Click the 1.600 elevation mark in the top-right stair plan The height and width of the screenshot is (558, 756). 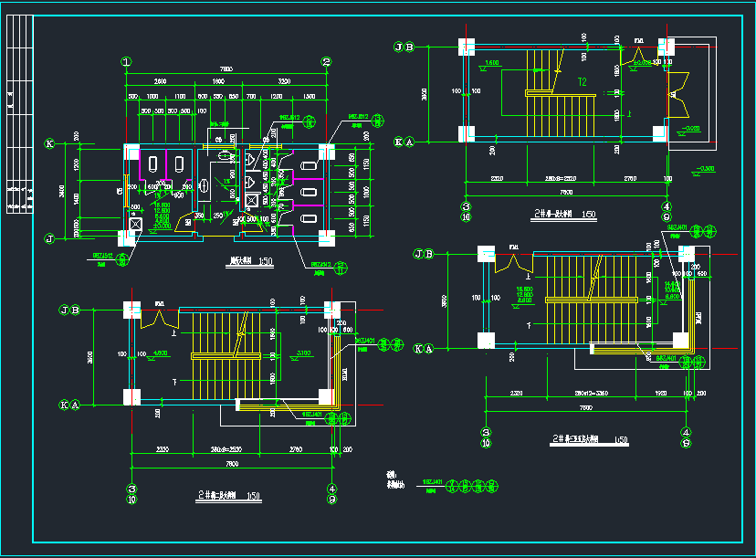coord(491,63)
